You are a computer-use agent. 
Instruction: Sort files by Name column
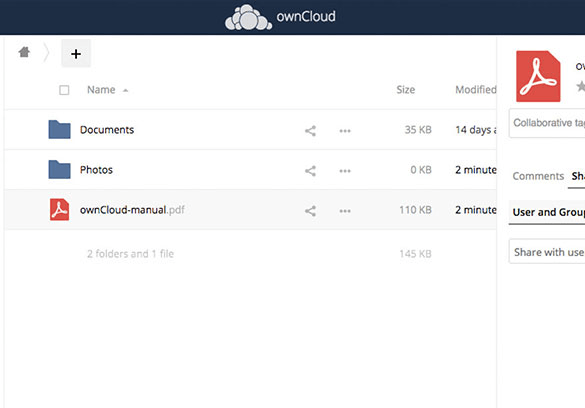pyautogui.click(x=101, y=90)
